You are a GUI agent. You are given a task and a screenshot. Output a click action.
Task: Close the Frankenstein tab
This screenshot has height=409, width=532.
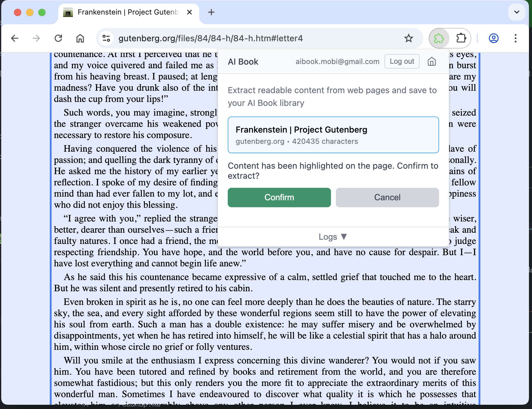[x=189, y=12]
